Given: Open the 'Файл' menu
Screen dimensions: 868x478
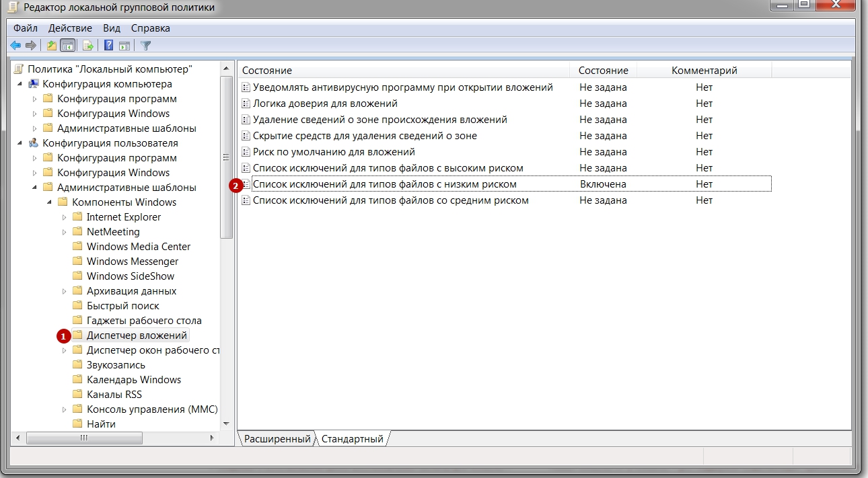Looking at the screenshot, I should (26, 28).
